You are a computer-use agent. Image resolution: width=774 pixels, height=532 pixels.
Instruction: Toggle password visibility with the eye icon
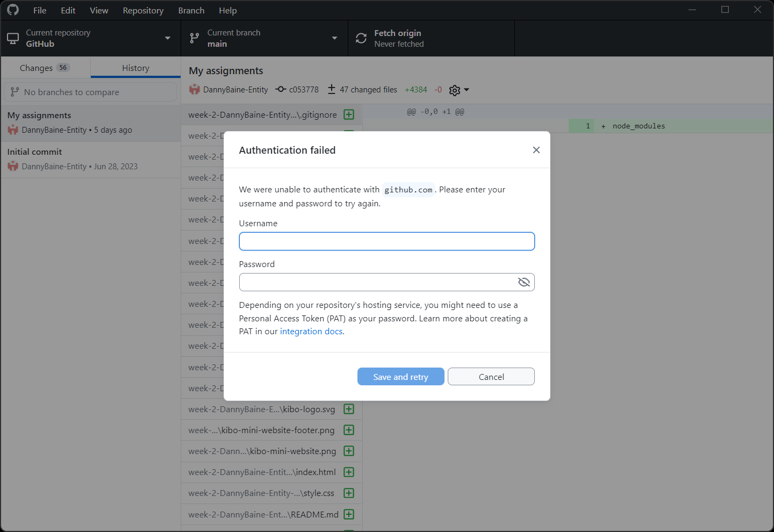pos(524,282)
